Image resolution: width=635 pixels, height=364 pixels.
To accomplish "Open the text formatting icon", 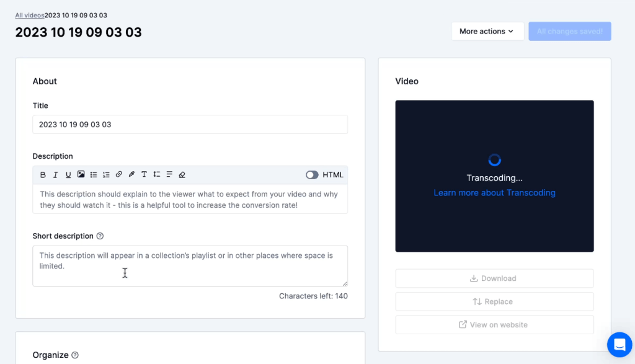I will tap(144, 174).
